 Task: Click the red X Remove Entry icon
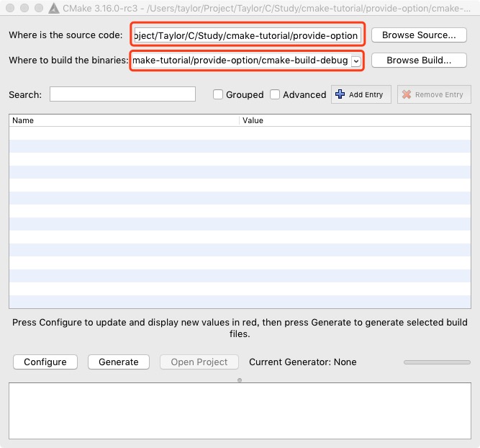coord(407,94)
